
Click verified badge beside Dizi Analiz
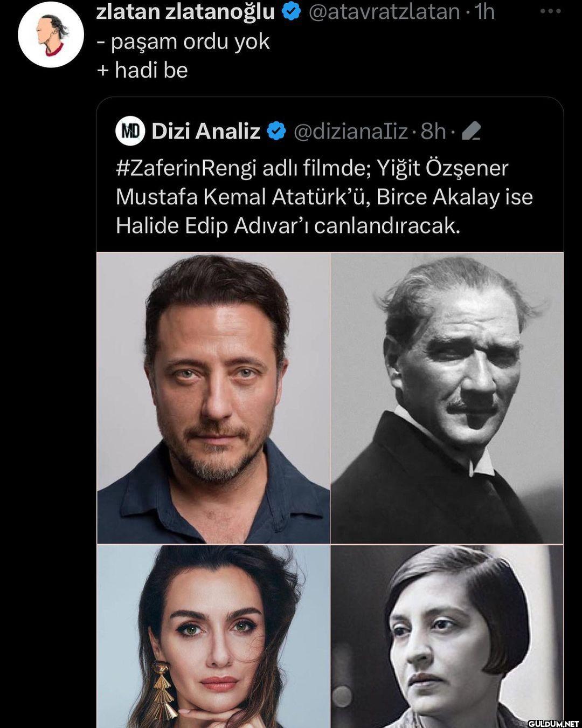277,131
